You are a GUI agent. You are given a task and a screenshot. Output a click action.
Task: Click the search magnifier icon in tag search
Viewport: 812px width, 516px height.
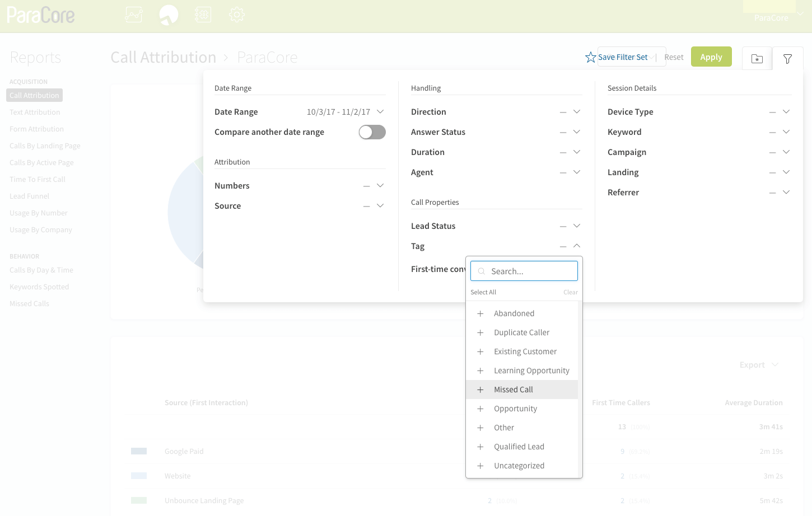click(482, 271)
